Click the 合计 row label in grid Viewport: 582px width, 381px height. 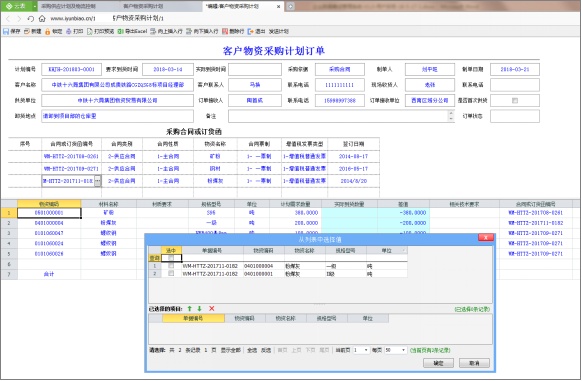tap(49, 274)
